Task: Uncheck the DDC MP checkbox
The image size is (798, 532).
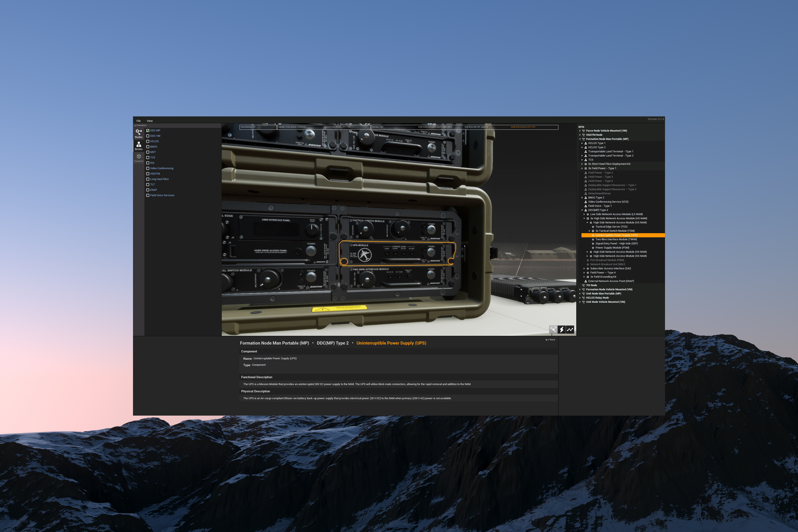Action: point(147,130)
